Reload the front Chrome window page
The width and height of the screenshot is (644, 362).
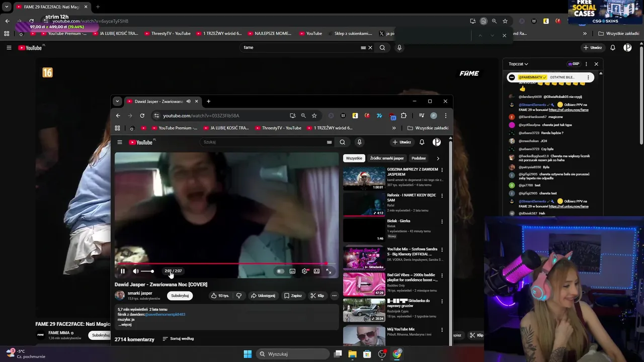[142, 116]
